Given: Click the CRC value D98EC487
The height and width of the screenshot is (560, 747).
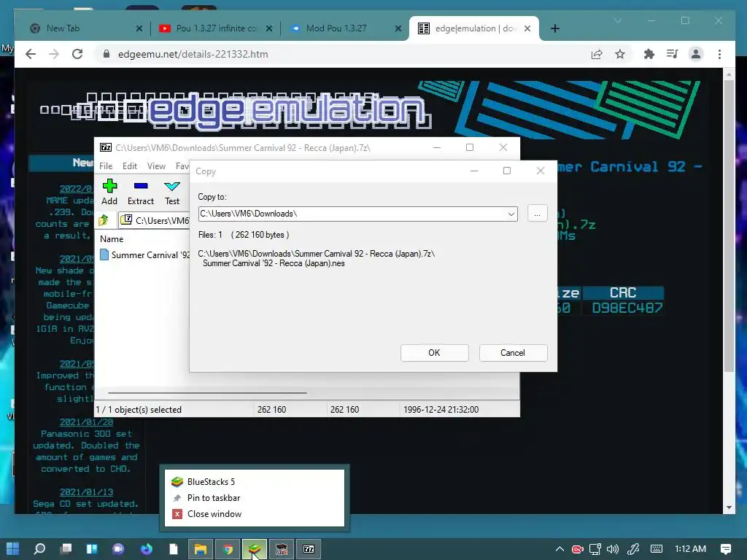Looking at the screenshot, I should (627, 308).
